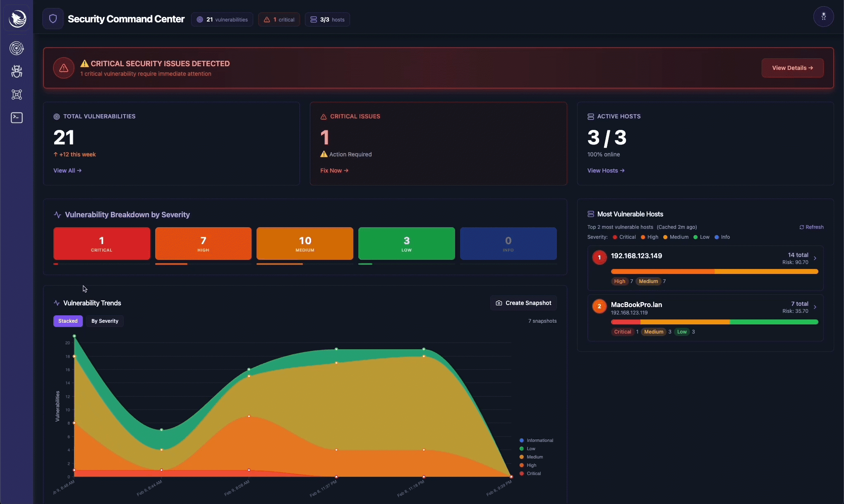The width and height of the screenshot is (844, 504).
Task: Select the radar scan icon in sidebar
Action: click(17, 48)
